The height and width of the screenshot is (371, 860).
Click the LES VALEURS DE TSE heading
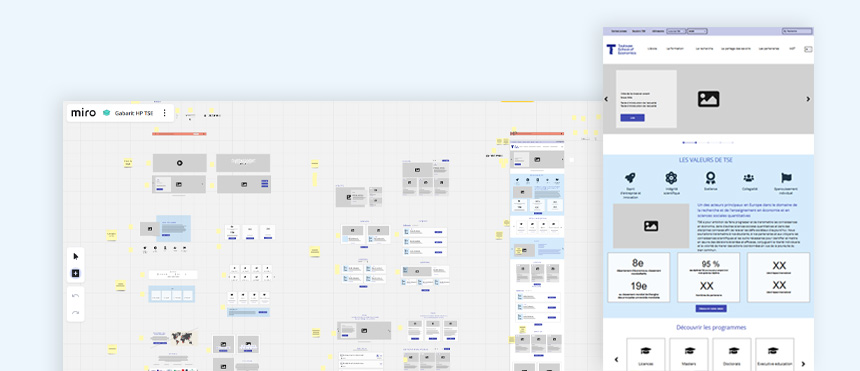click(x=705, y=160)
